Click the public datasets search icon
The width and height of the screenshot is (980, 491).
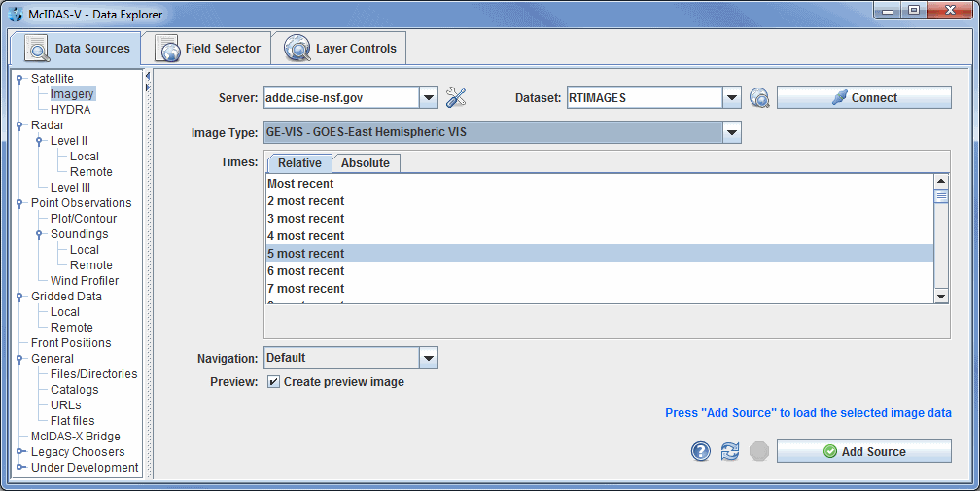pos(759,97)
